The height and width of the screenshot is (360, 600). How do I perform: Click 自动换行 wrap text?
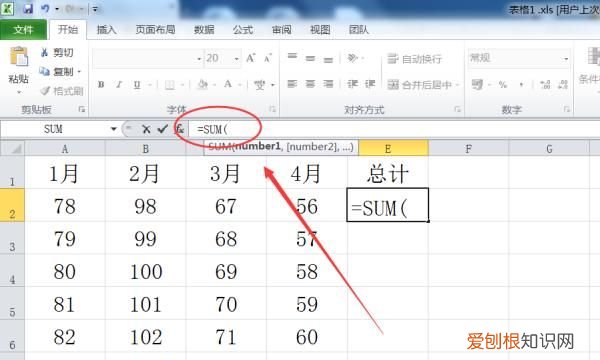(415, 59)
